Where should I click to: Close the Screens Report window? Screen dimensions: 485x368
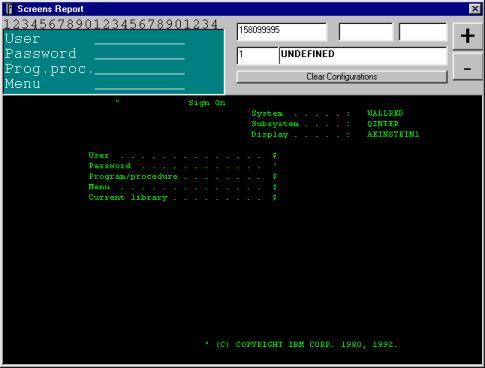click(475, 9)
